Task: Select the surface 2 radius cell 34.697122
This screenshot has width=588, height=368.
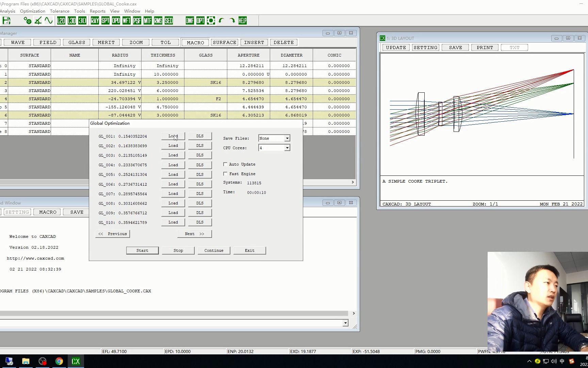Action: pos(120,82)
